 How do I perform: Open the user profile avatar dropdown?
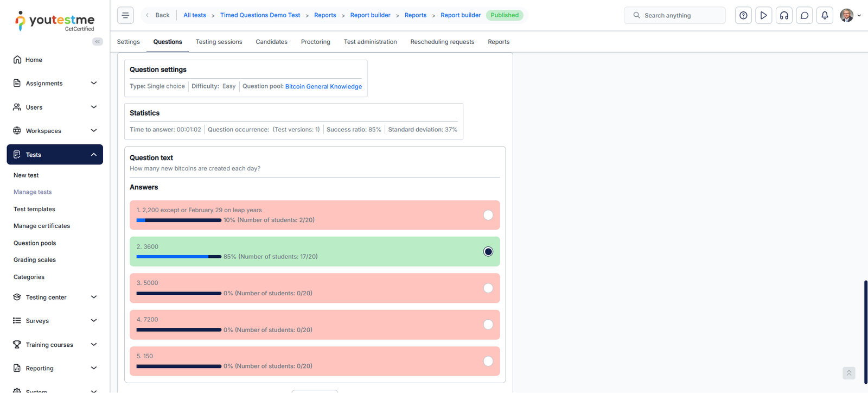(x=850, y=15)
